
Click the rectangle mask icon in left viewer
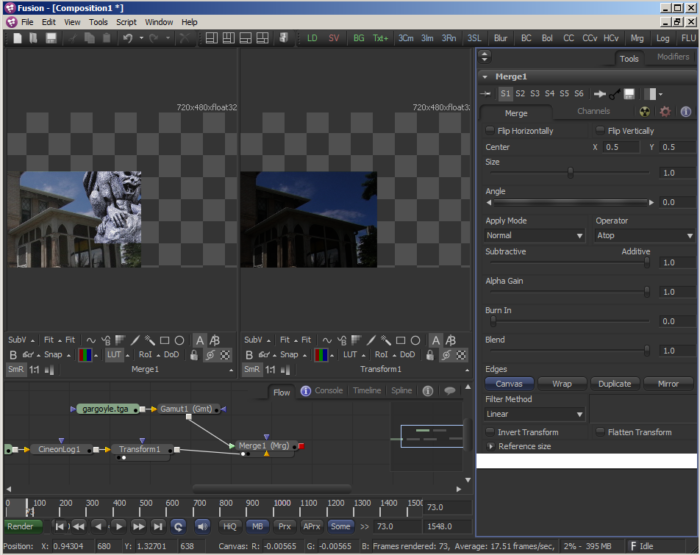[x=164, y=340]
